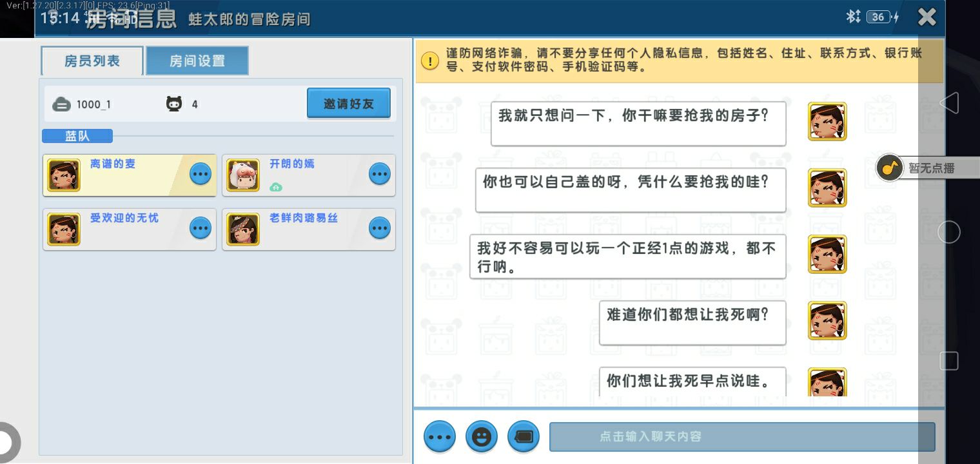Click the chat input field

pos(741,437)
